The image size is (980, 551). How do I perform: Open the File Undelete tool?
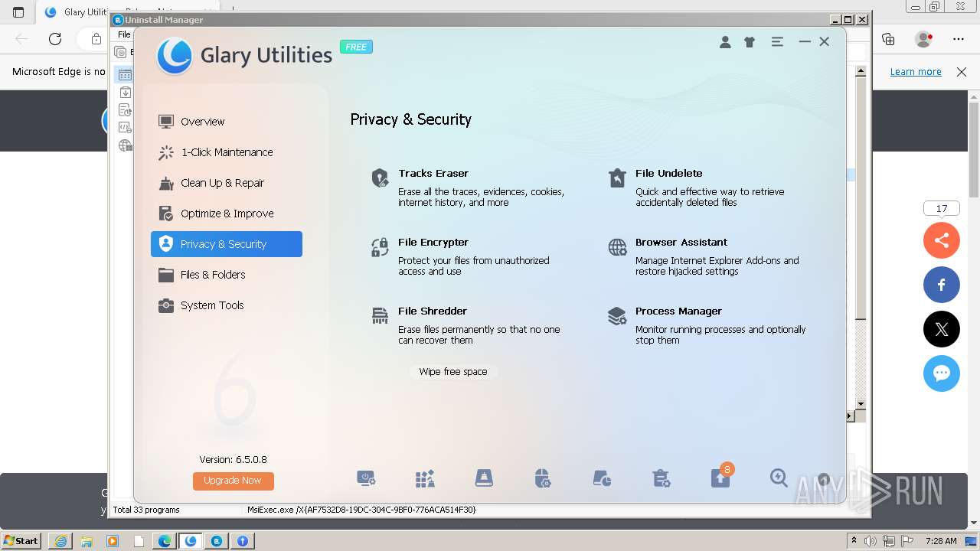[x=668, y=174]
